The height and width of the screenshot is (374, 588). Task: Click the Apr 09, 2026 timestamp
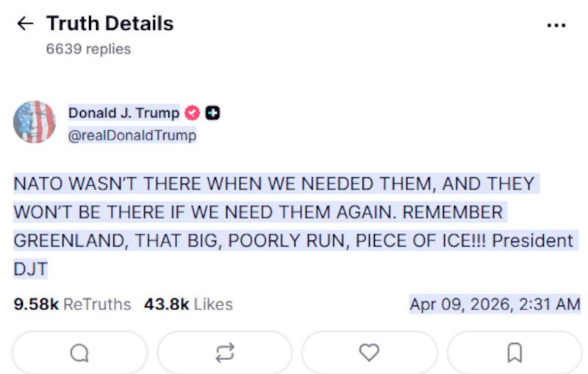point(495,304)
